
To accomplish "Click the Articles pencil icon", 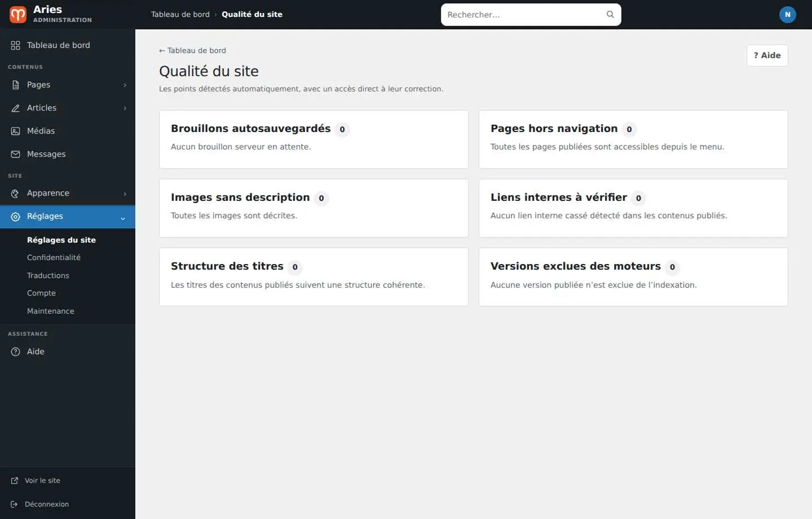I will pos(15,108).
